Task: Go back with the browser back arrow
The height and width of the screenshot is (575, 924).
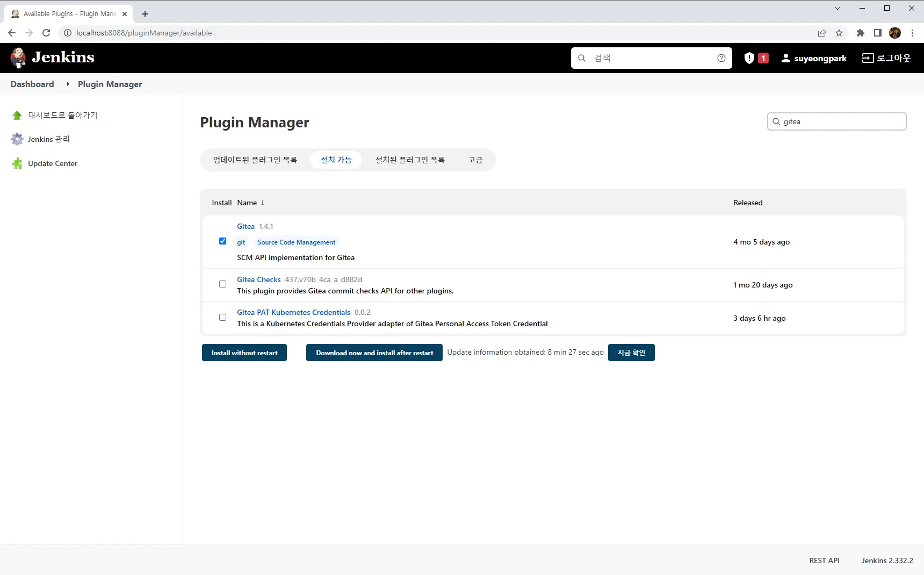Action: coord(12,33)
